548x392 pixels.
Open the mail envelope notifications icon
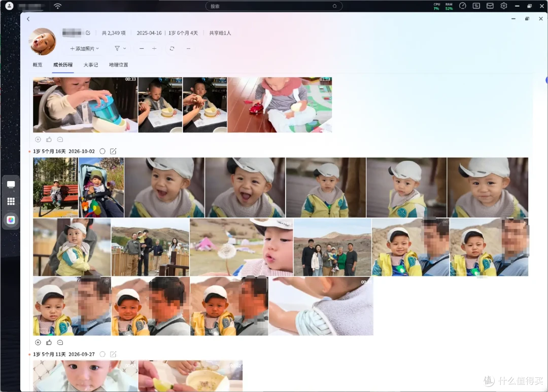pyautogui.click(x=490, y=6)
